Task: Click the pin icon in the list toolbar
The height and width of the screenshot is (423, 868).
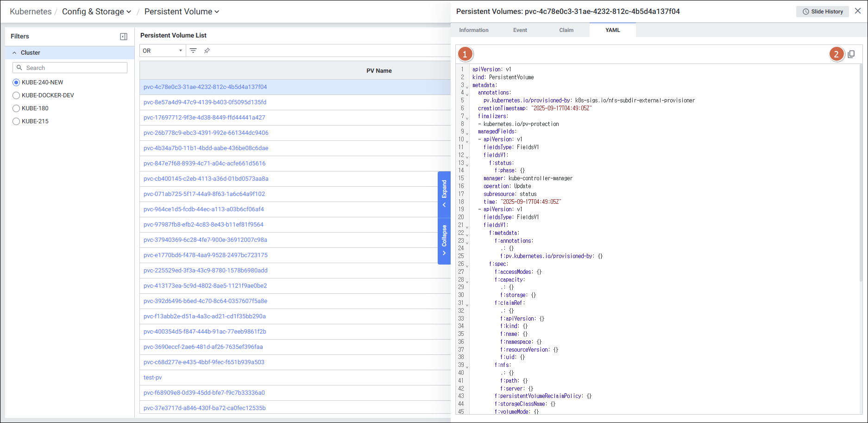Action: [x=207, y=51]
